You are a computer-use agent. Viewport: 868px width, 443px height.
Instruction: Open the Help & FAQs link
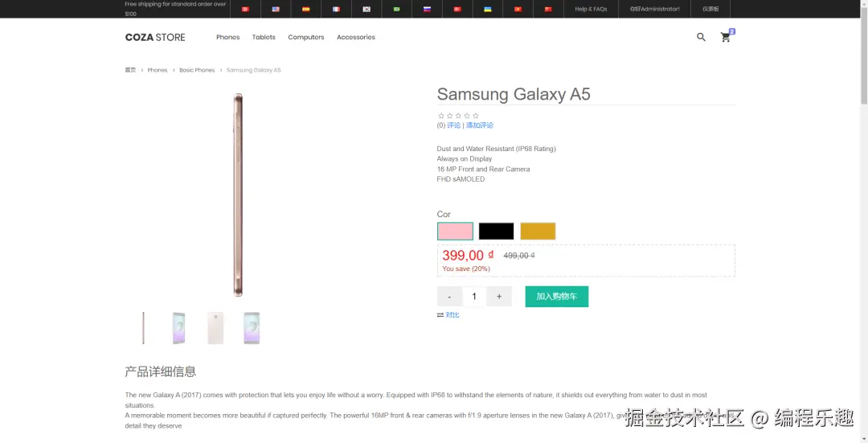[591, 9]
